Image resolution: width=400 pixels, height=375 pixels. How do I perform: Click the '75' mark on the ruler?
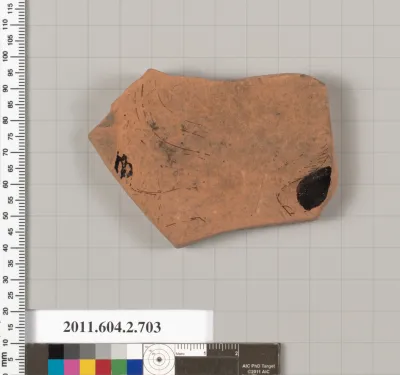tap(10, 136)
